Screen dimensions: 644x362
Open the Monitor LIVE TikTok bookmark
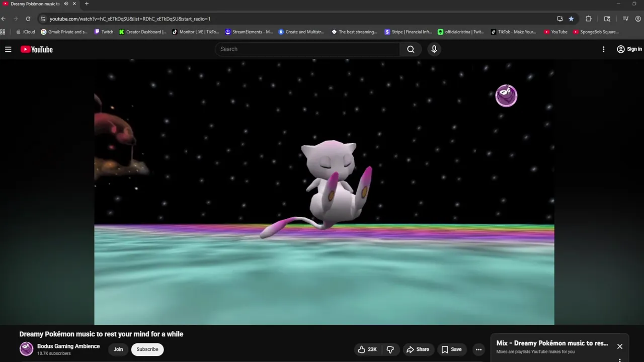pos(196,32)
